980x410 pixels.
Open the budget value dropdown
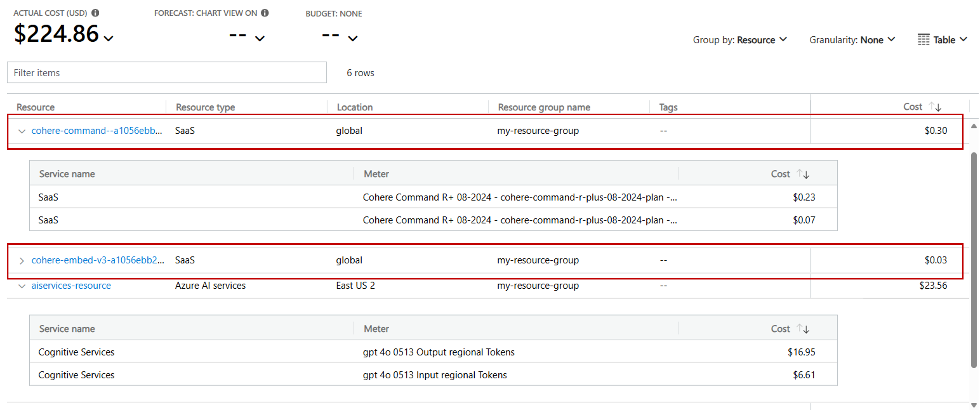click(x=353, y=38)
